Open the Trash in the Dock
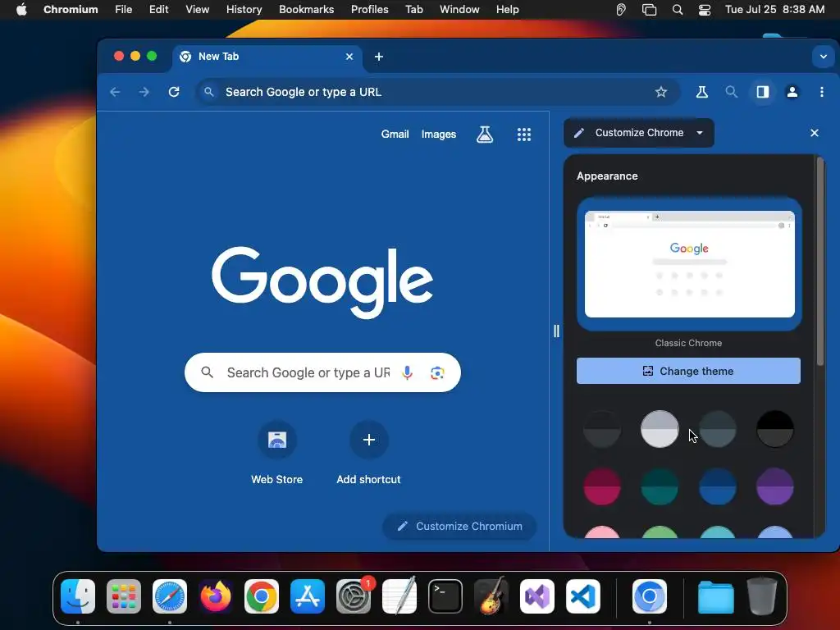The height and width of the screenshot is (630, 840). pos(762,596)
